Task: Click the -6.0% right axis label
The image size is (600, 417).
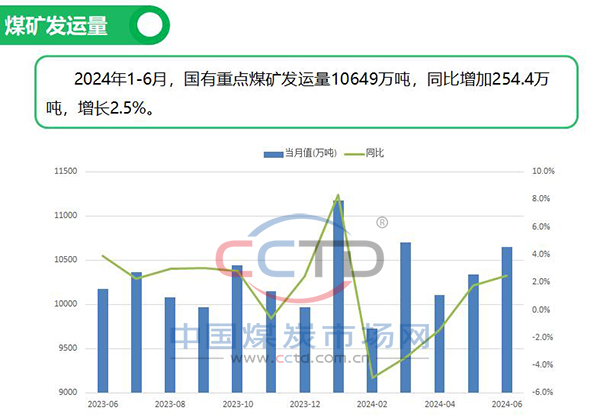Action: point(541,392)
